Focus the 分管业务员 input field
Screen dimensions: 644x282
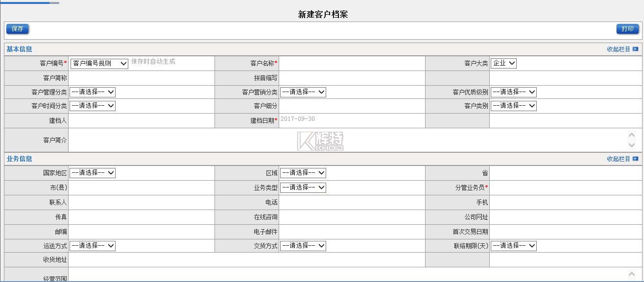click(x=565, y=188)
